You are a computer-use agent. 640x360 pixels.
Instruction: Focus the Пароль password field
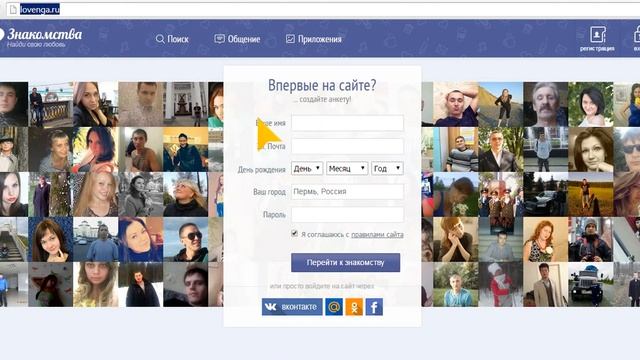coord(347,215)
